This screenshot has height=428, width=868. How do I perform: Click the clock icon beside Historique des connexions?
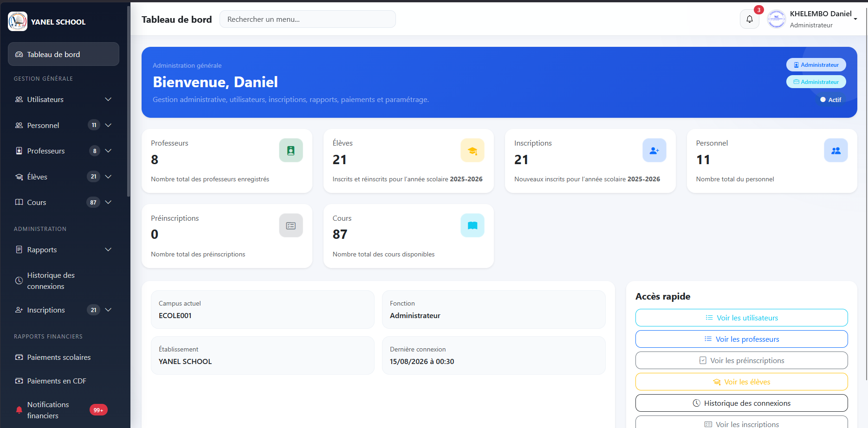19,281
